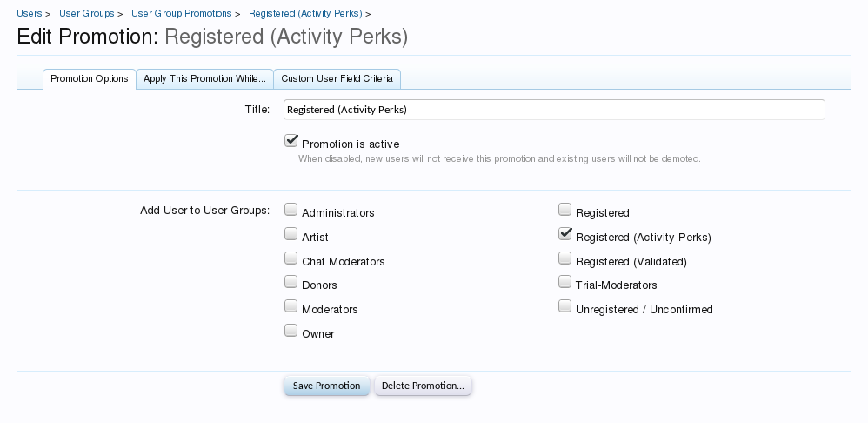Image resolution: width=868 pixels, height=423 pixels.
Task: Enable the Artist user group checkbox
Action: point(291,234)
